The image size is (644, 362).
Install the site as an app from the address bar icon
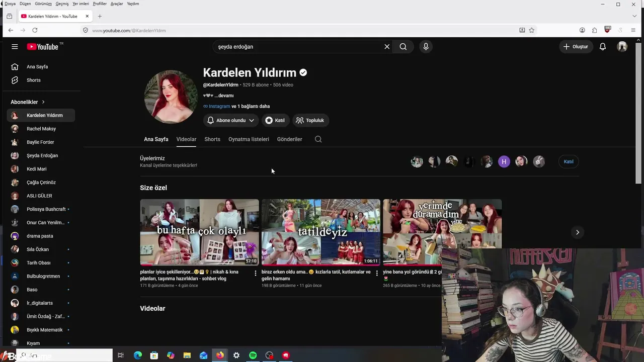[x=522, y=30]
